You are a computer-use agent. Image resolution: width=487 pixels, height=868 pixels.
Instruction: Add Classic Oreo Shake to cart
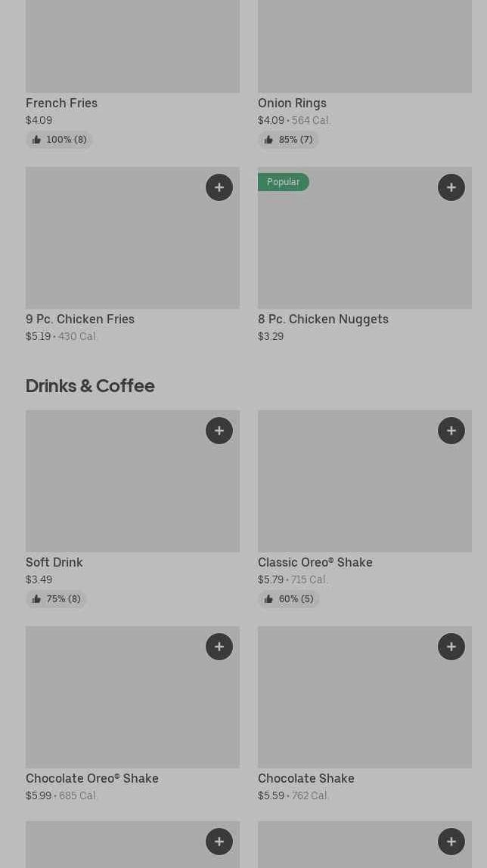(x=451, y=431)
